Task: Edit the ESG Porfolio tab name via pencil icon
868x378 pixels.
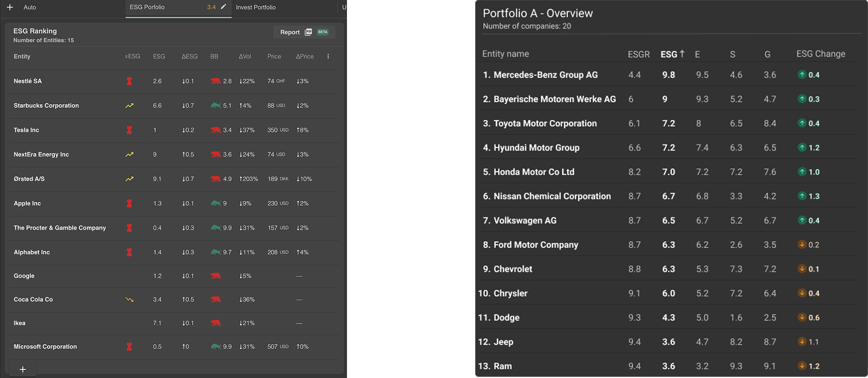Action: pos(223,7)
